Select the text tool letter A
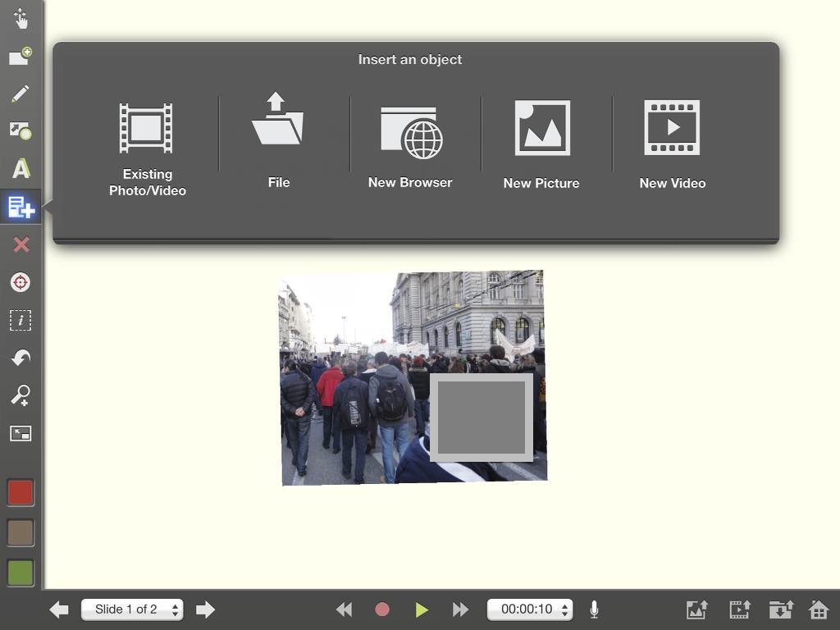 [x=21, y=169]
